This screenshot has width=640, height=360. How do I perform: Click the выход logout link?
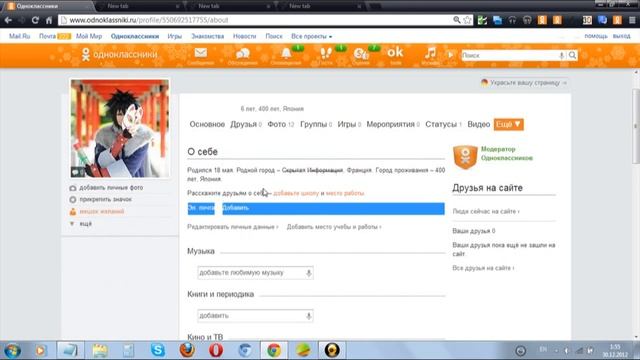point(621,36)
